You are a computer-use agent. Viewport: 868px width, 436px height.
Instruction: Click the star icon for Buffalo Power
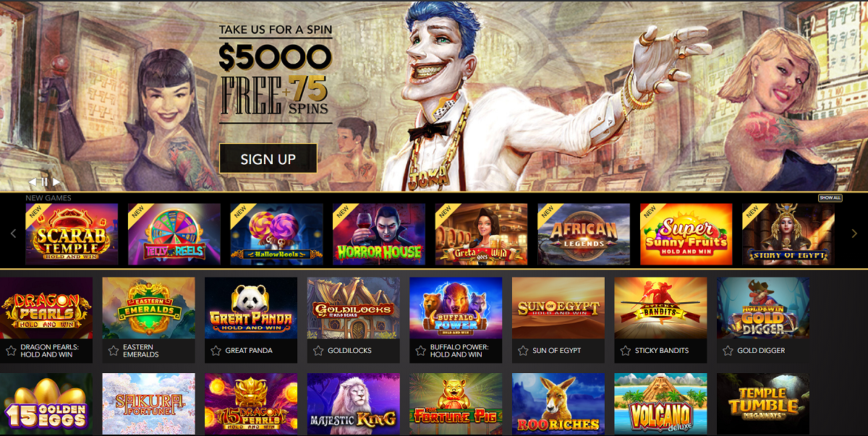[421, 351]
